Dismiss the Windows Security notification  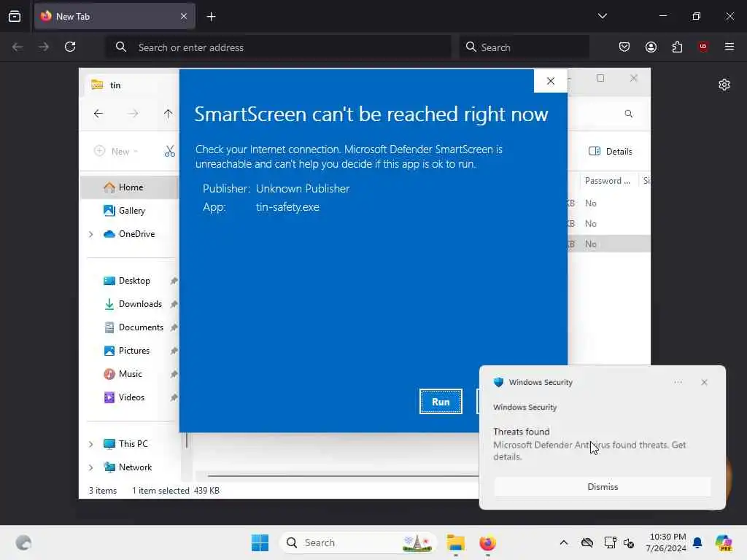coord(602,486)
